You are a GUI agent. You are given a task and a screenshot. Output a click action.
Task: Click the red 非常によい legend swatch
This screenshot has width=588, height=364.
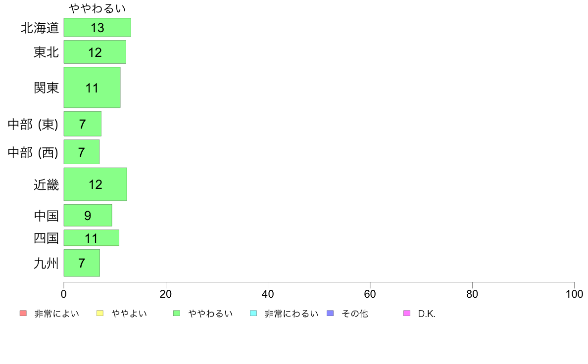coord(23,314)
